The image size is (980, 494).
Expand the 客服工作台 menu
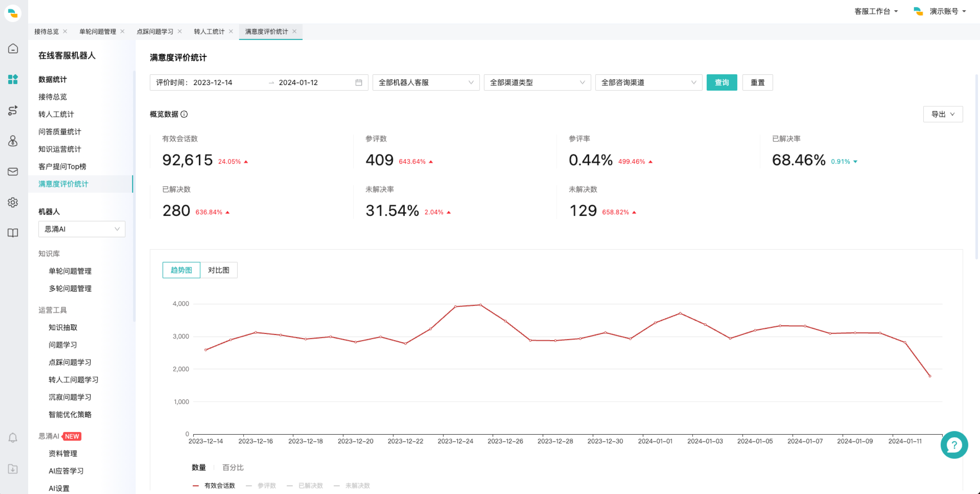tap(876, 11)
